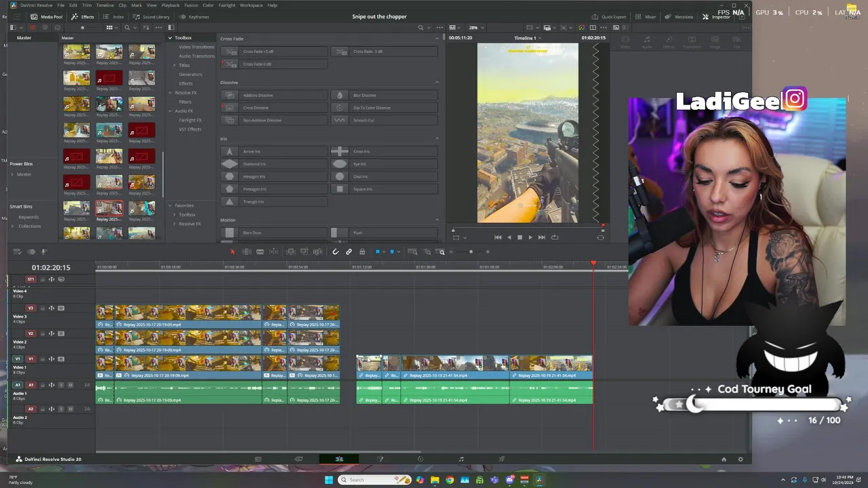Open the Sound Library panel
The image size is (868, 488).
151,16
